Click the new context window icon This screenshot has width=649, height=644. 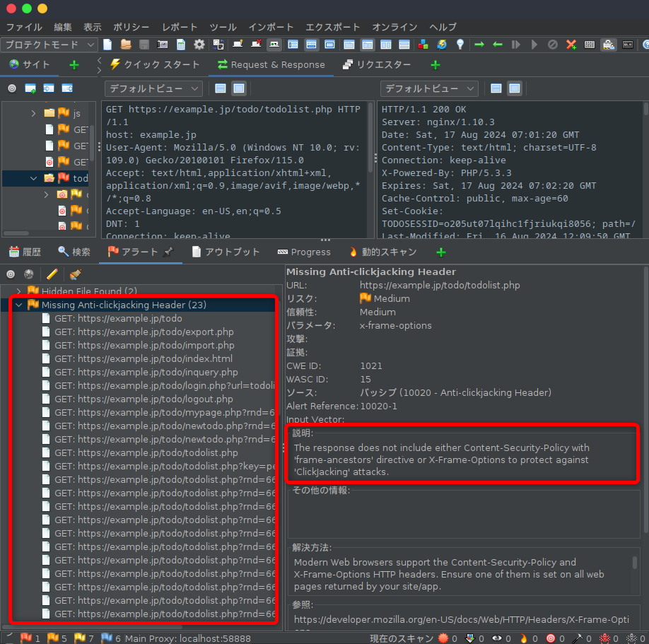[30, 88]
